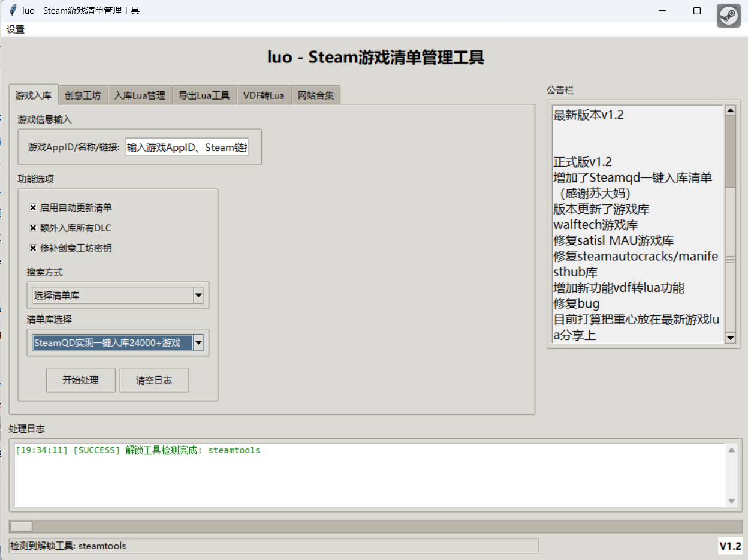Click the 处理日志 scroll up arrow
Image resolution: width=748 pixels, height=560 pixels.
pos(731,450)
